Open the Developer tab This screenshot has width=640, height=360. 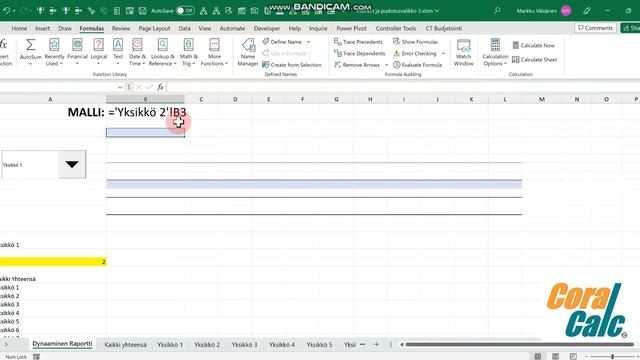(x=267, y=28)
